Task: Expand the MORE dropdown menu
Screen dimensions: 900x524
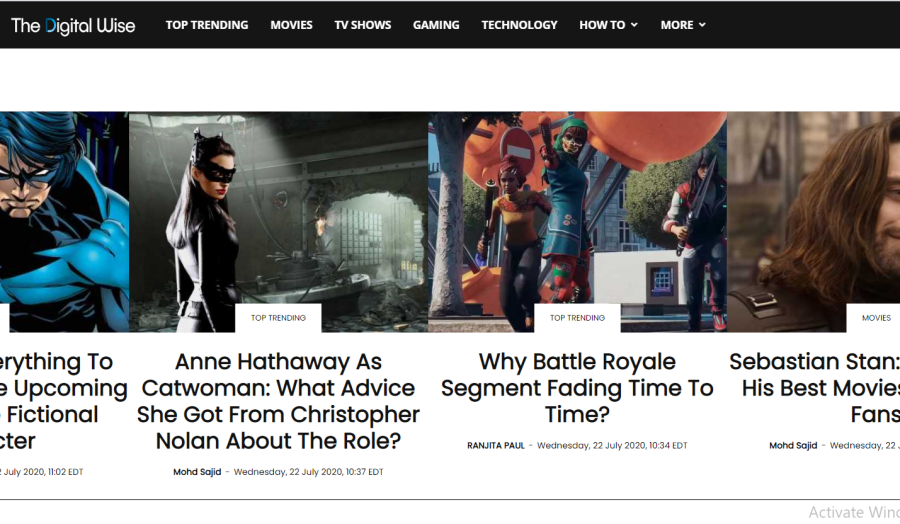Action: tap(683, 25)
